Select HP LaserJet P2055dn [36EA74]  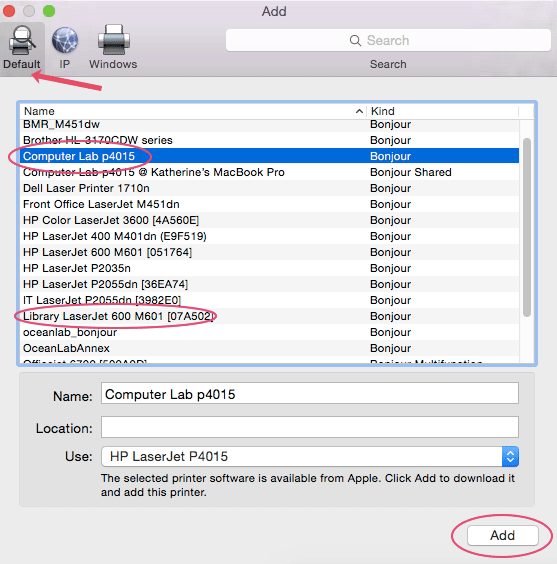tap(269, 284)
